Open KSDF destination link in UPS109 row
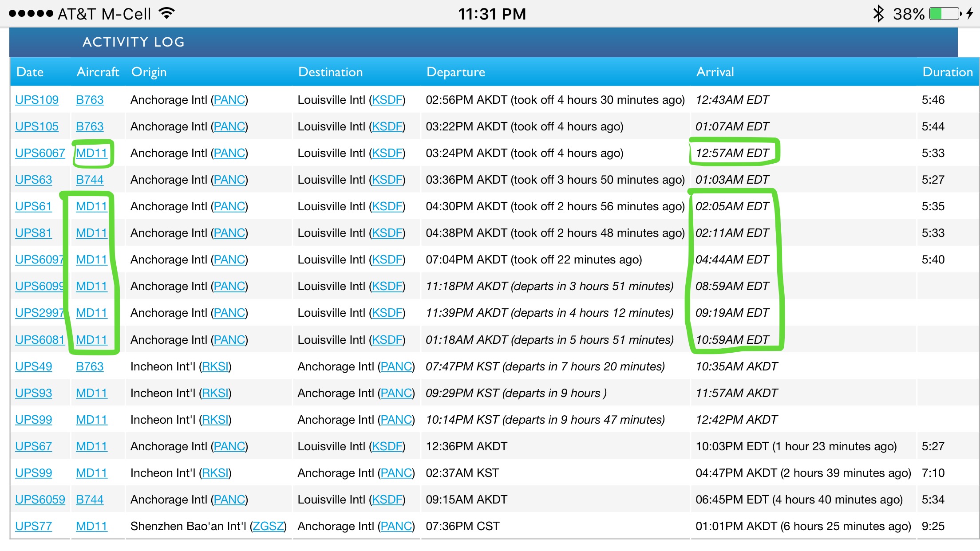Screen dimensions: 980x551 pos(387,100)
